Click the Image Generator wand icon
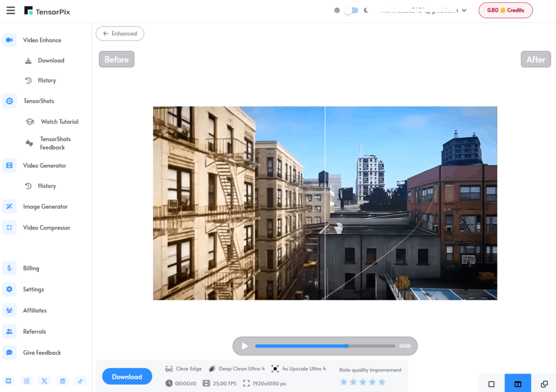 10,207
